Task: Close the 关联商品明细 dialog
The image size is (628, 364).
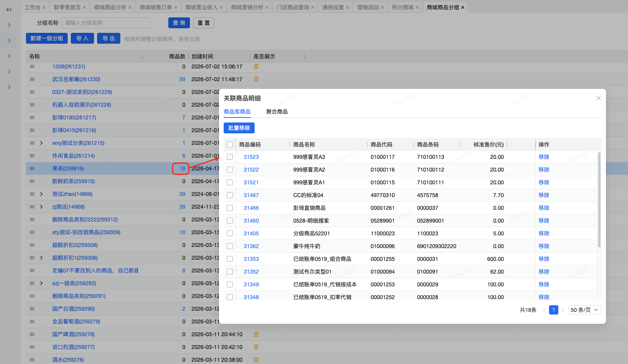Action: 599,98
